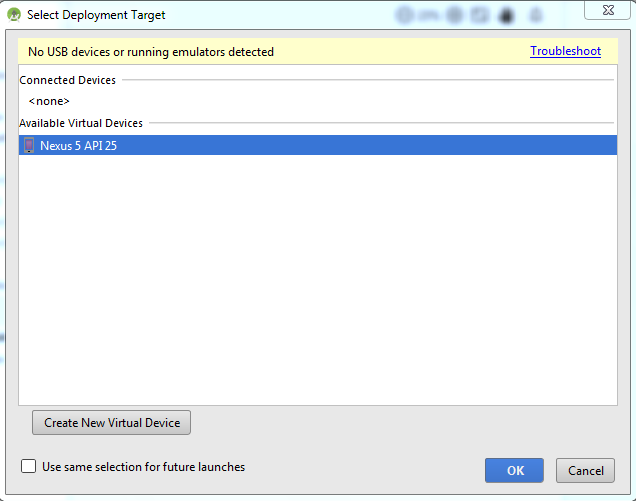This screenshot has height=501, width=636.
Task: Click the leftmost blurred round icon in title bar
Action: point(404,15)
